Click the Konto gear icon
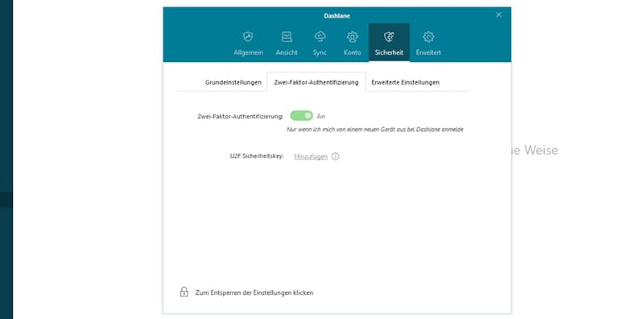The height and width of the screenshot is (319, 644). click(x=353, y=37)
